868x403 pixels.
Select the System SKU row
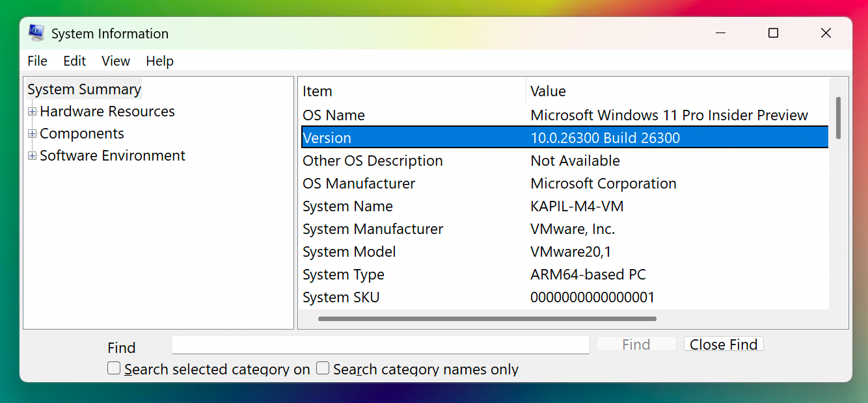coord(564,297)
